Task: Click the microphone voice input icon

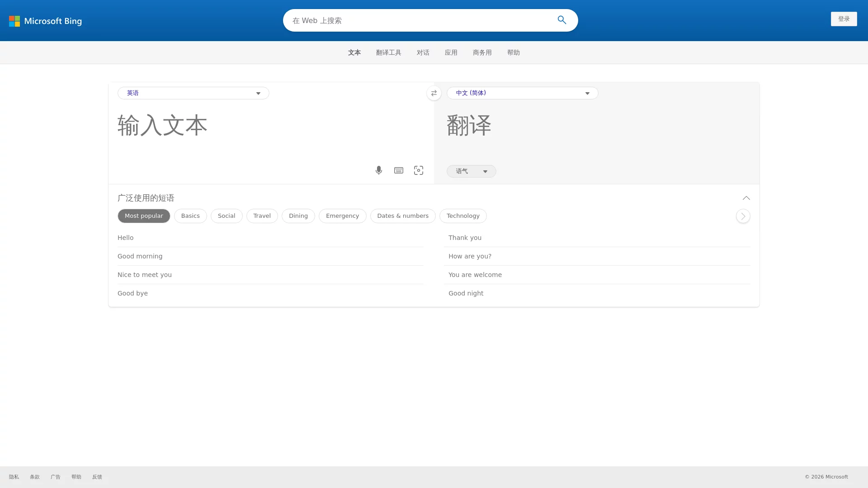Action: 379,170
